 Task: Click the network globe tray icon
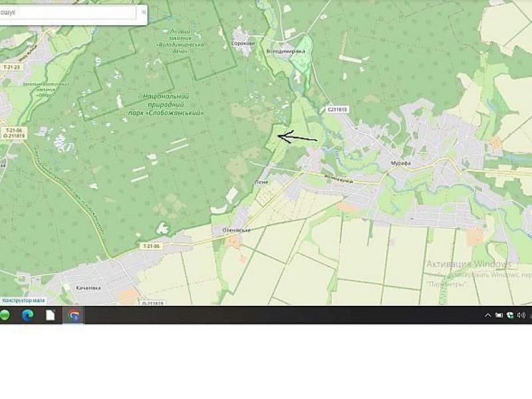pos(509,315)
